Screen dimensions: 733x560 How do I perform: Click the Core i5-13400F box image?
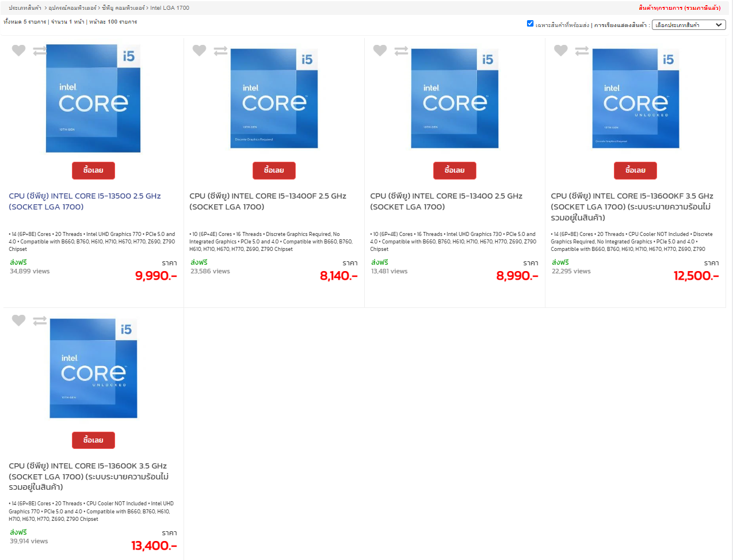(274, 98)
